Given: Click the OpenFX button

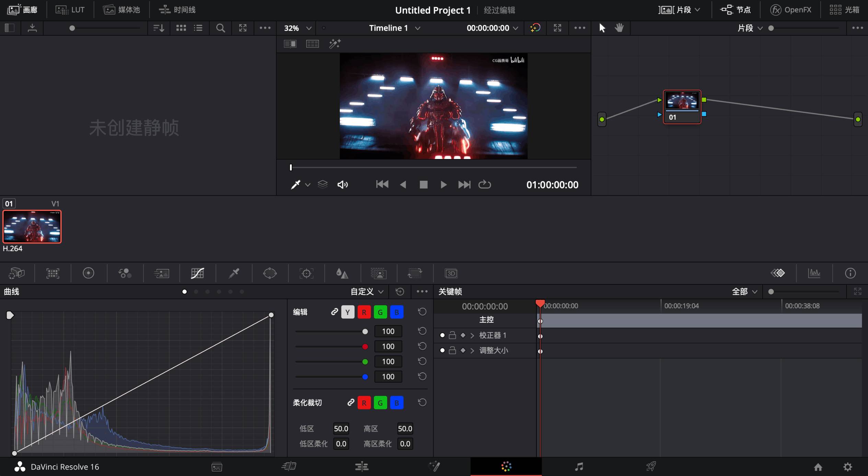Looking at the screenshot, I should (x=791, y=10).
